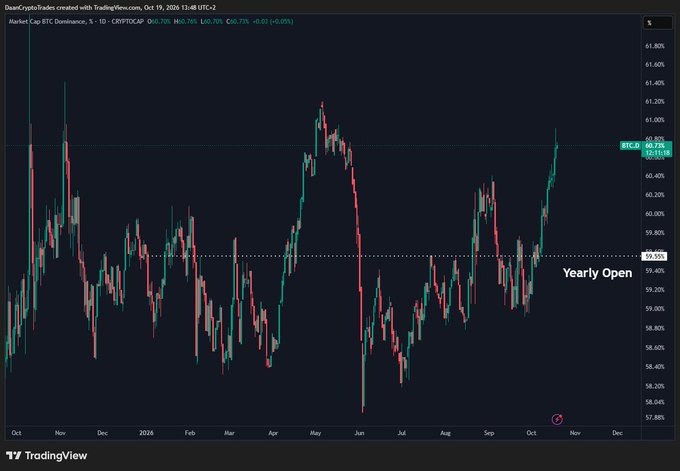Click the 61.60% price axis label
This screenshot has height=471, width=680.
coord(655,64)
